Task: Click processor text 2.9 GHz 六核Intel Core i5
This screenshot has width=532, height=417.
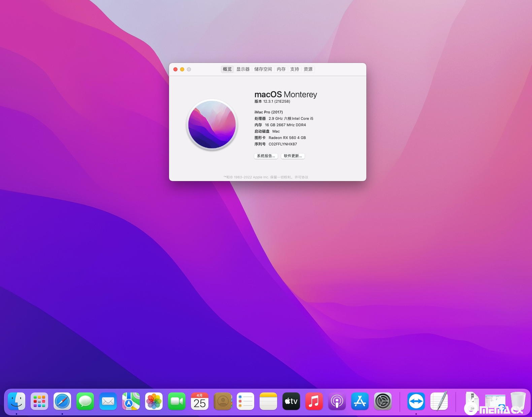Action: 291,118
